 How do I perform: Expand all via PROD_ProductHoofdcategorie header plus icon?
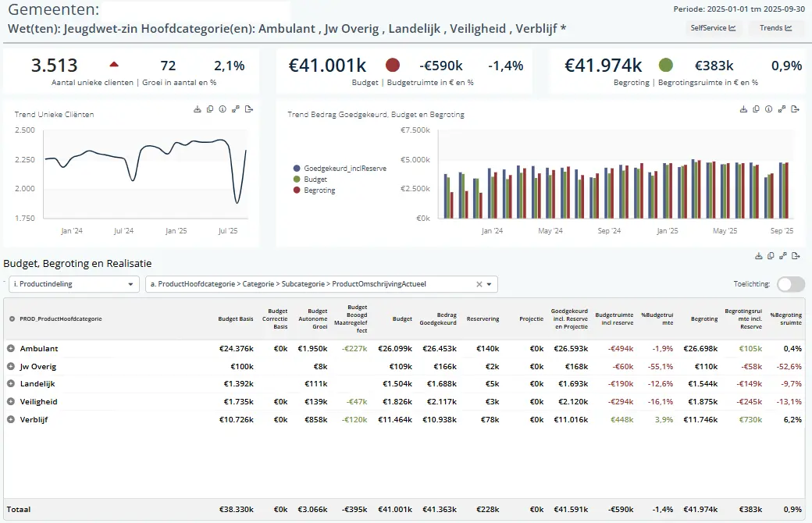click(x=12, y=318)
